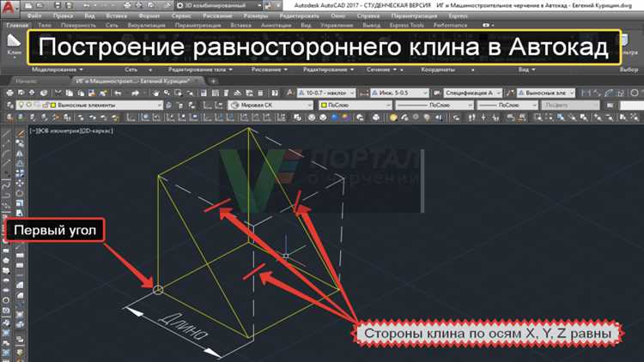
Task: Select the Offset tool in the Modify toolbar
Action: (20, 163)
